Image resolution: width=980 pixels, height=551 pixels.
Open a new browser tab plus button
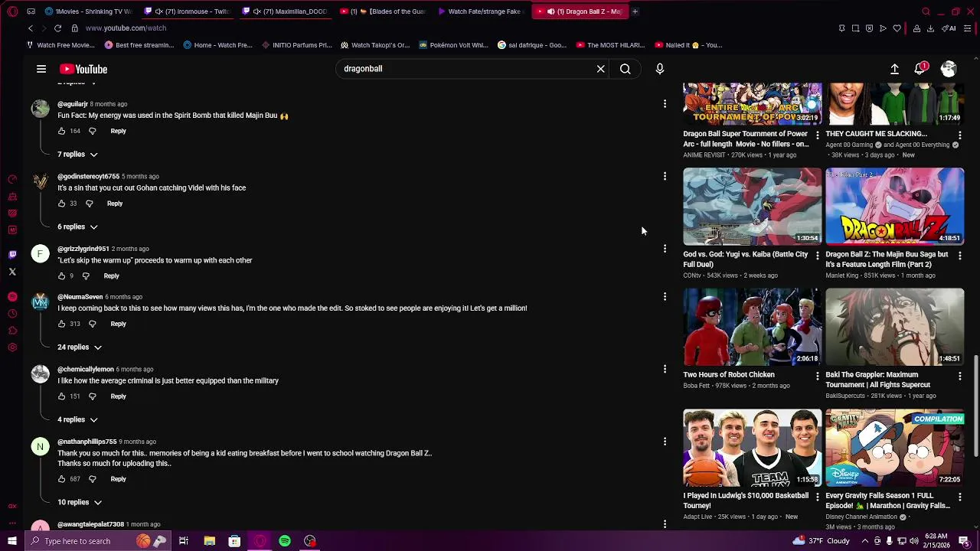tap(635, 11)
